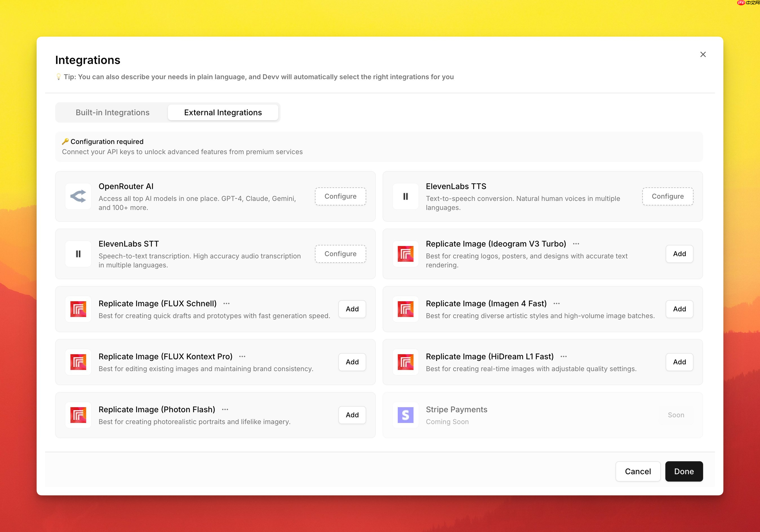Click the Replicate logo for Photon Flash
The width and height of the screenshot is (760, 532).
tap(78, 415)
